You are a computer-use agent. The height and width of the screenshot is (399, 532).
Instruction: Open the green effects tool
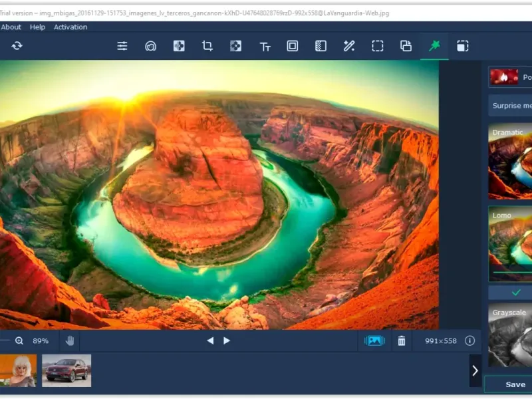click(x=434, y=46)
